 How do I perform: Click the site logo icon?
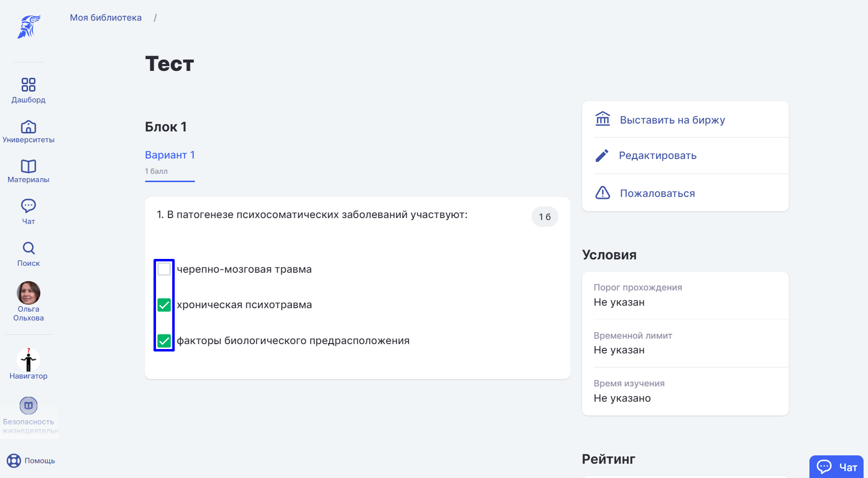tap(29, 27)
